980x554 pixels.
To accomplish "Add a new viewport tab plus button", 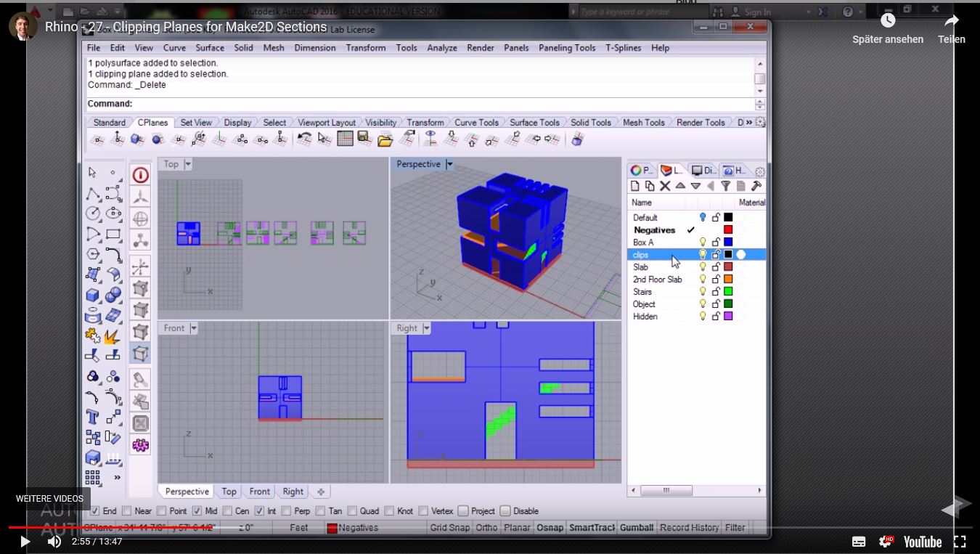I will pyautogui.click(x=321, y=492).
